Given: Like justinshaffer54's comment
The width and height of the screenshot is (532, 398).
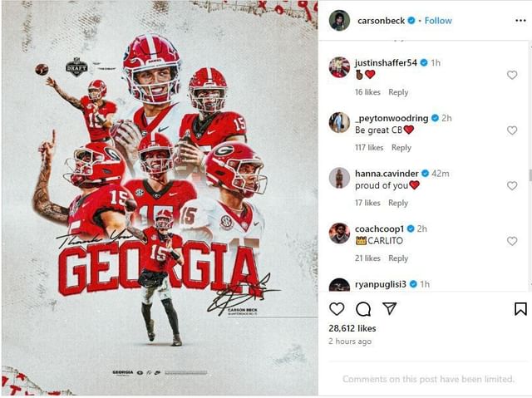Looking at the screenshot, I should tap(512, 75).
